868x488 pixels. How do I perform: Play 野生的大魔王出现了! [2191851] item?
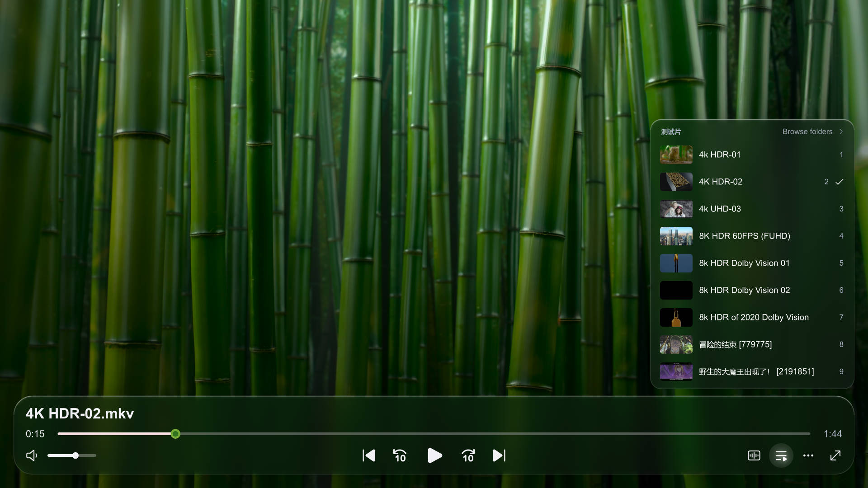pos(752,371)
